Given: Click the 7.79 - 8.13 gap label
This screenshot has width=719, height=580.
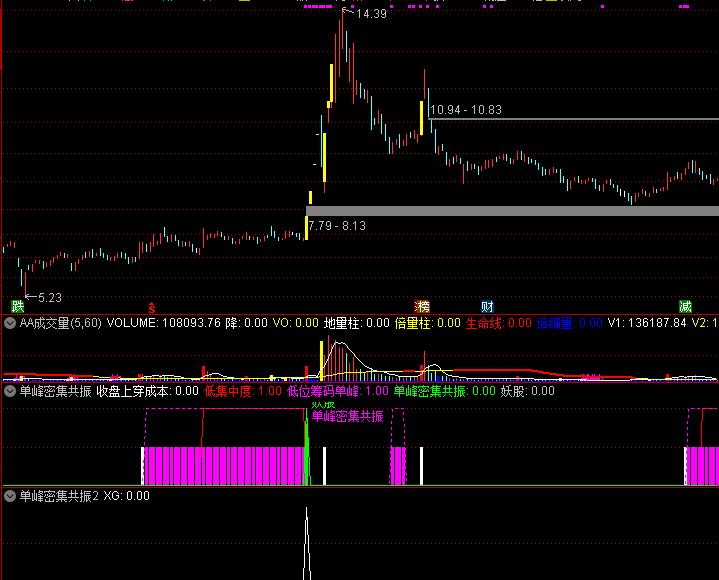Looking at the screenshot, I should (x=337, y=226).
